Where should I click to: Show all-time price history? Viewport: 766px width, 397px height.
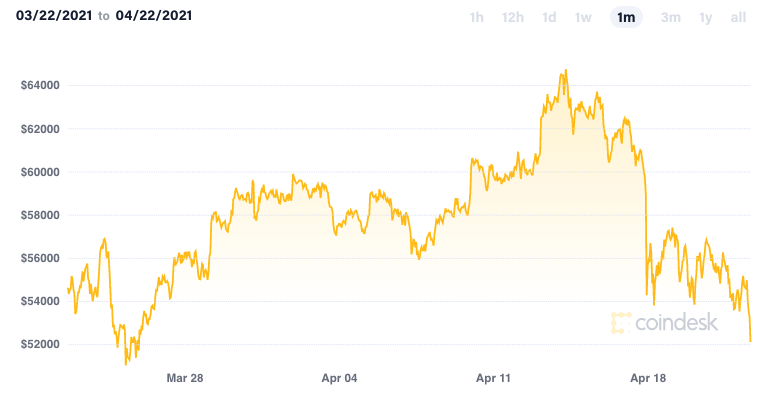pos(738,18)
